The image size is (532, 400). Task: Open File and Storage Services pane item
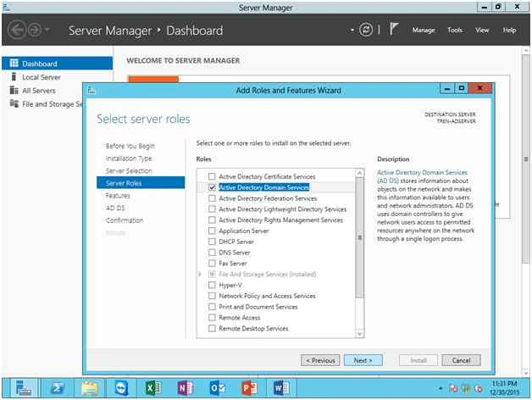click(53, 104)
